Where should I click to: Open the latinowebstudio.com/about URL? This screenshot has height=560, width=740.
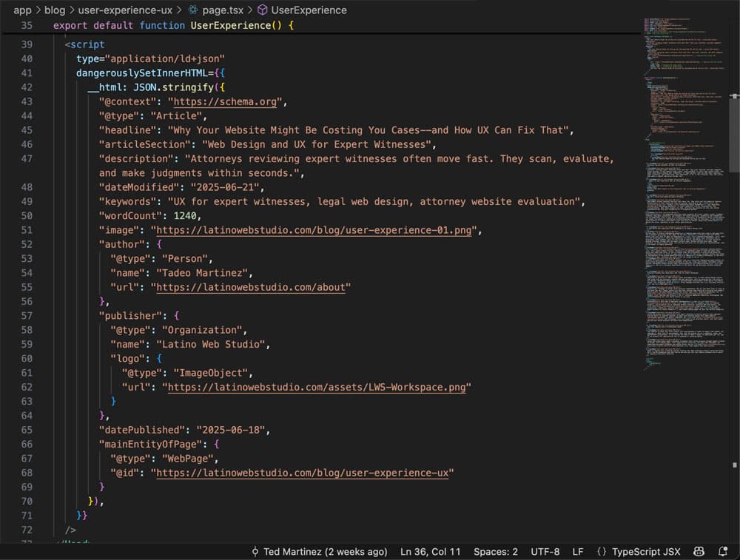point(251,287)
